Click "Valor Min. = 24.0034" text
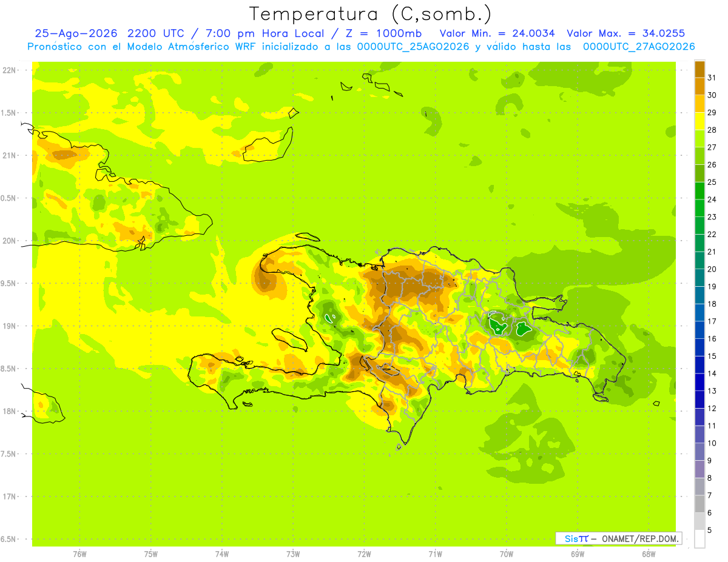Image resolution: width=728 pixels, height=562 pixels. point(497,33)
